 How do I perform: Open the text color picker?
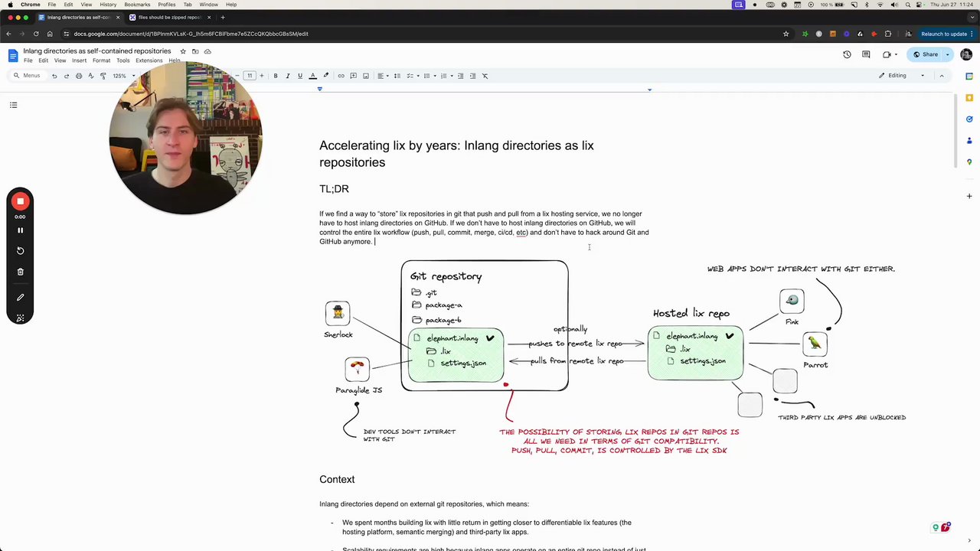[312, 76]
